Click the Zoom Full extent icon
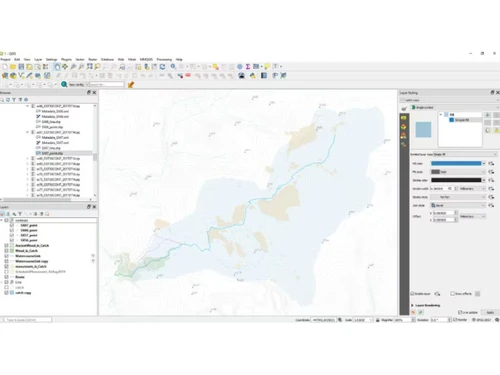Viewport: 500px width, 375px height. coord(89,67)
